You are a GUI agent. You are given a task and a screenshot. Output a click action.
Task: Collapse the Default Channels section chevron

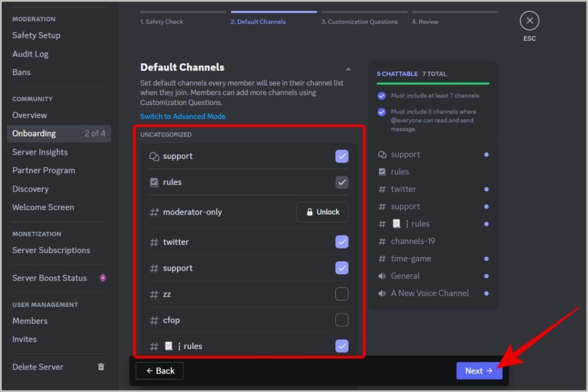click(x=348, y=69)
